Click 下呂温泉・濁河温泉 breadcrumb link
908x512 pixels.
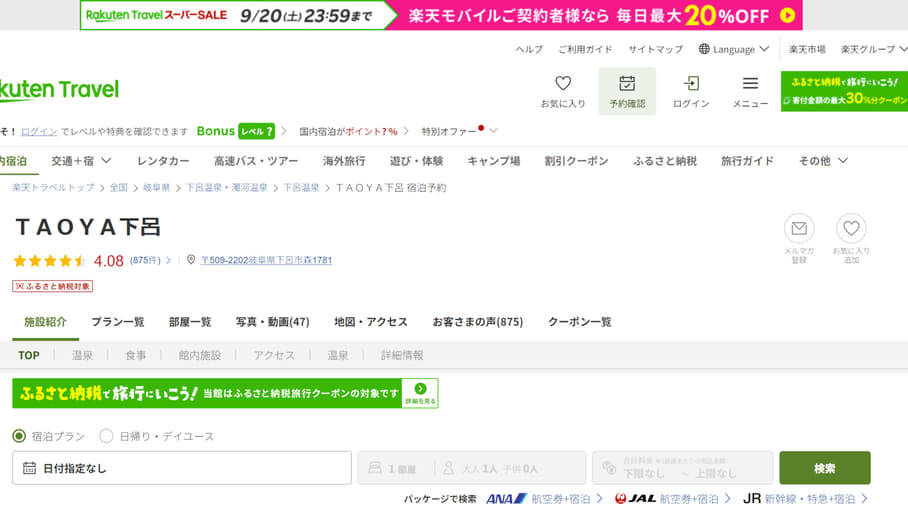226,188
